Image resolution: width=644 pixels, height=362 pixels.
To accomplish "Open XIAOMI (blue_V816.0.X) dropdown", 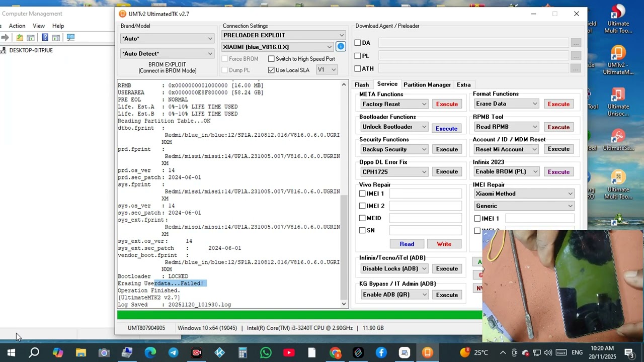I will [278, 47].
